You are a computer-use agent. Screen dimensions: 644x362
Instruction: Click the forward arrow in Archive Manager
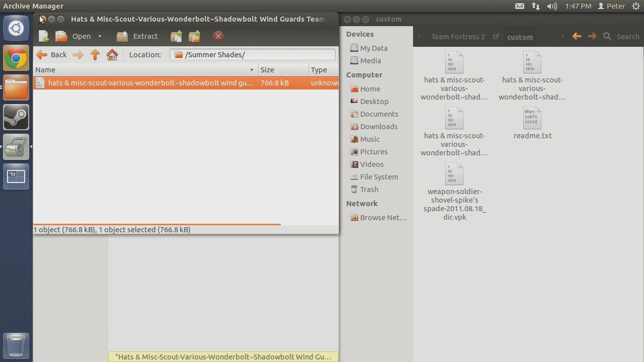(77, 55)
